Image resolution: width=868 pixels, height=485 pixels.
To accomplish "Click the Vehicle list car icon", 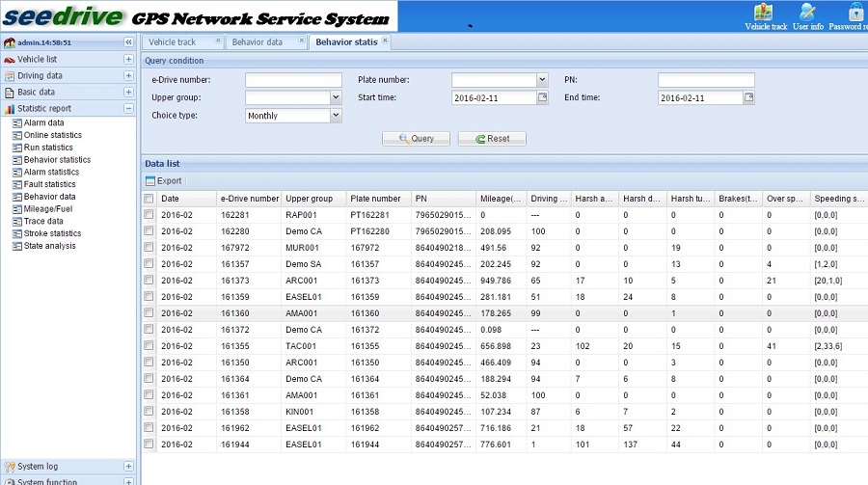I will [x=10, y=59].
